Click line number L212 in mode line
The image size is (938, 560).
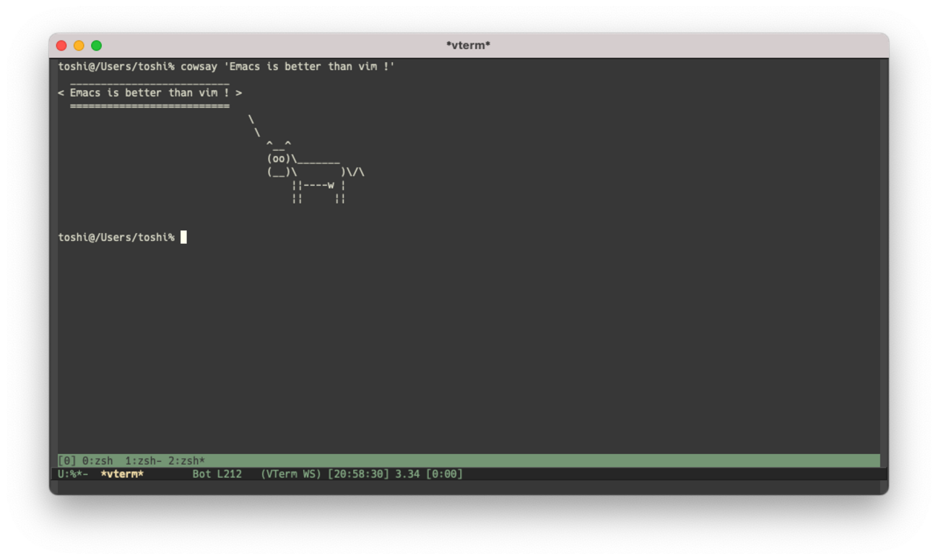coord(229,474)
